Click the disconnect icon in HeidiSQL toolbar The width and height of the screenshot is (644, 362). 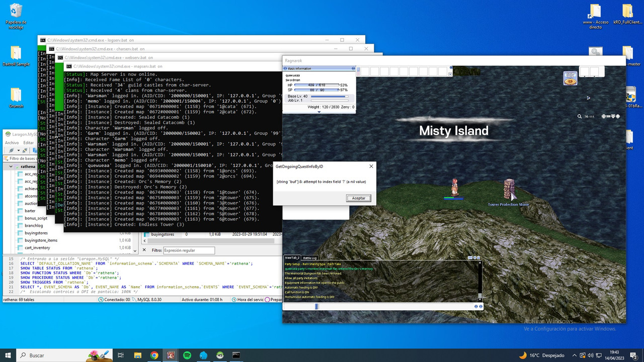pyautogui.click(x=25, y=150)
